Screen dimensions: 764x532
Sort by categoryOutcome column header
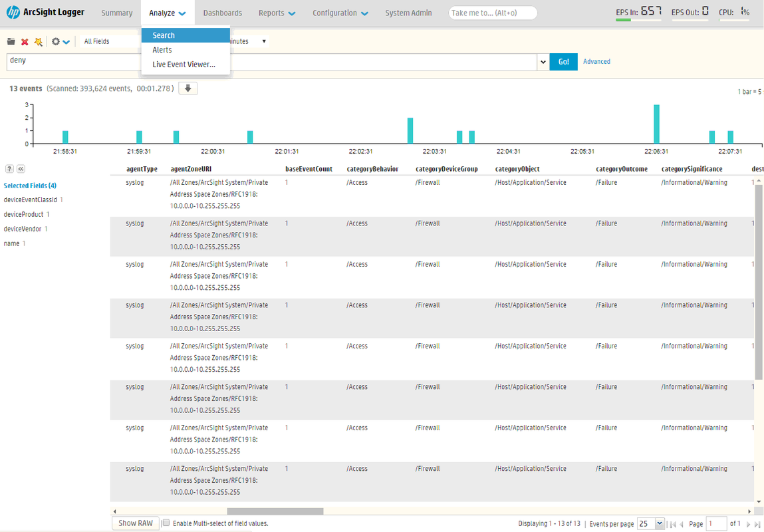(622, 169)
